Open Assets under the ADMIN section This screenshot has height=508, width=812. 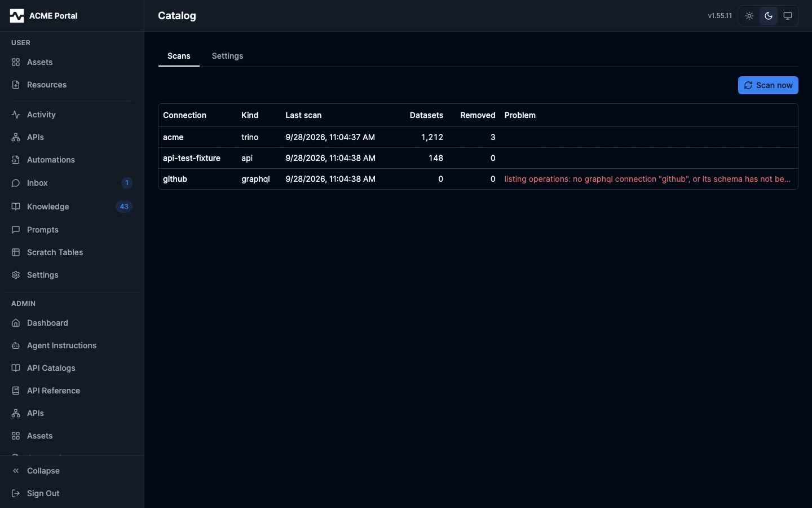click(72, 436)
